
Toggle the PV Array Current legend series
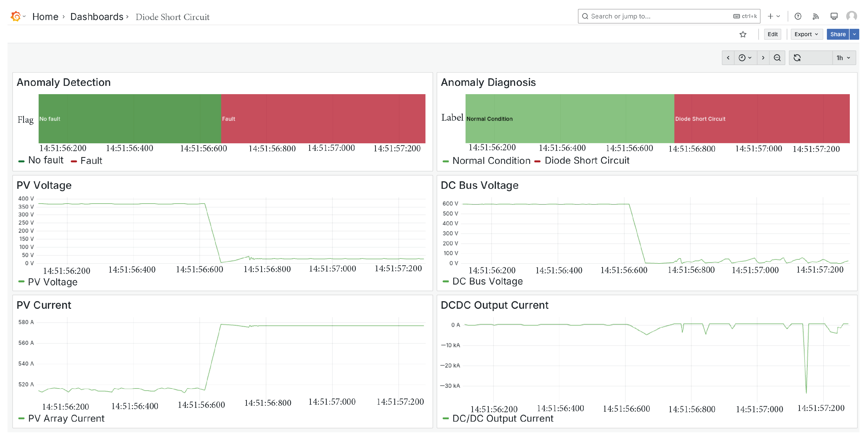66,418
